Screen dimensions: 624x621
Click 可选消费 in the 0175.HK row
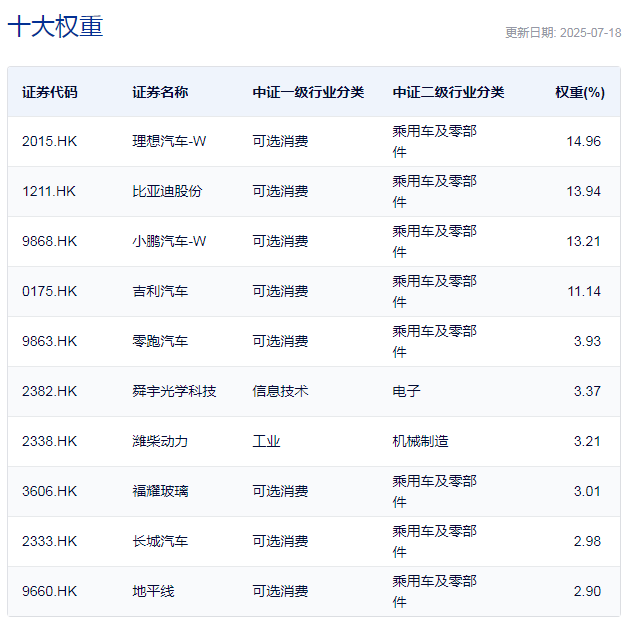coord(281,291)
